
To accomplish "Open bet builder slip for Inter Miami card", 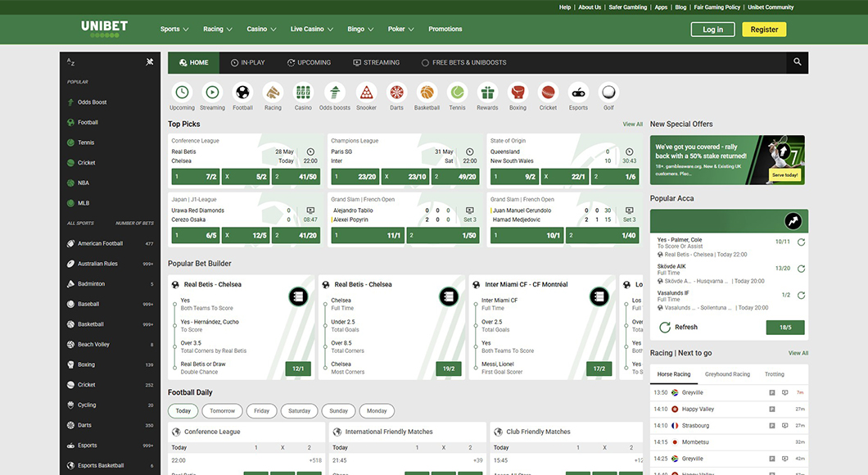I will click(x=599, y=296).
